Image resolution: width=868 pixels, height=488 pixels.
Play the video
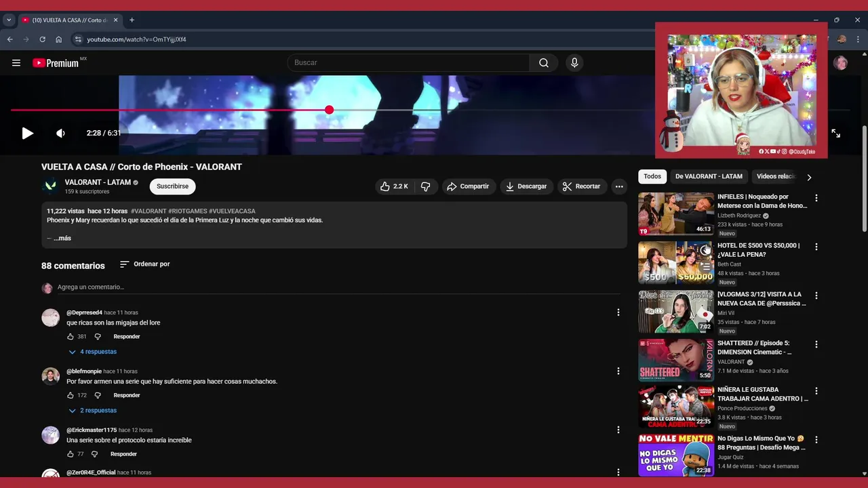[x=27, y=134]
